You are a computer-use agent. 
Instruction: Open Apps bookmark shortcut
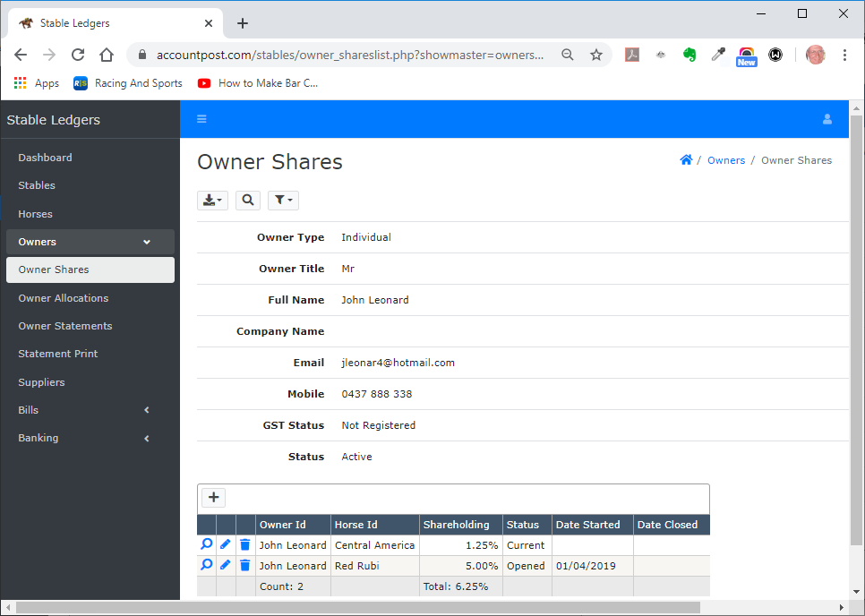coord(37,83)
